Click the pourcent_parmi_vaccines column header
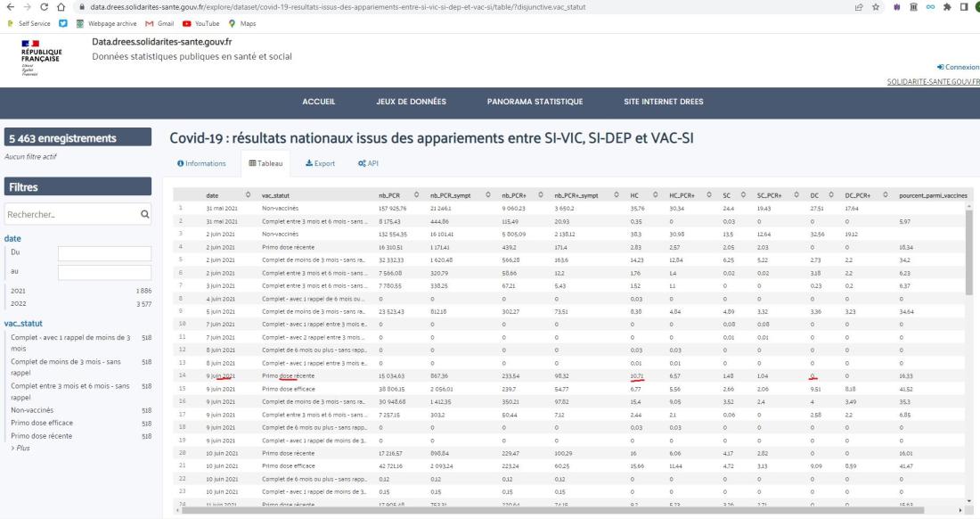Screen dimensions: 980x519 [x=933, y=195]
